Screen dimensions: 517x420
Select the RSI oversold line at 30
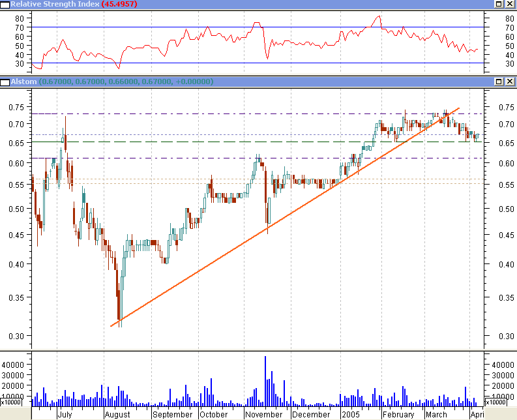tap(257, 63)
